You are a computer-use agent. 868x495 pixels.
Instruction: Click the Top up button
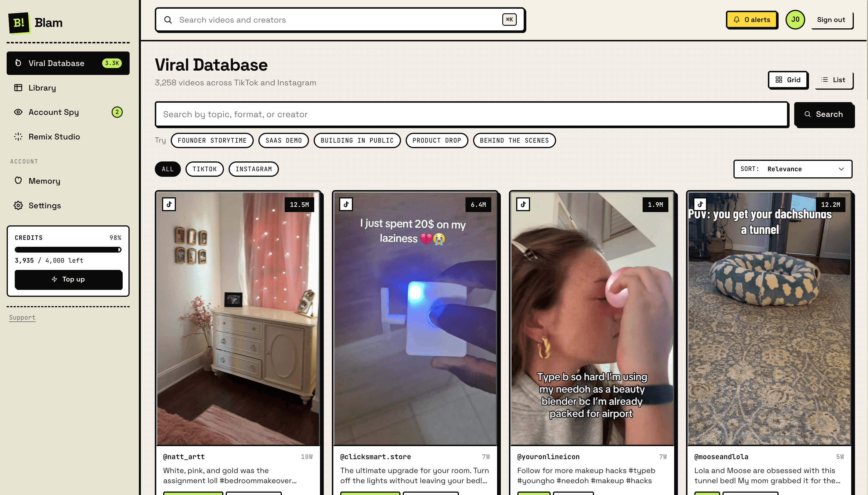coord(68,279)
